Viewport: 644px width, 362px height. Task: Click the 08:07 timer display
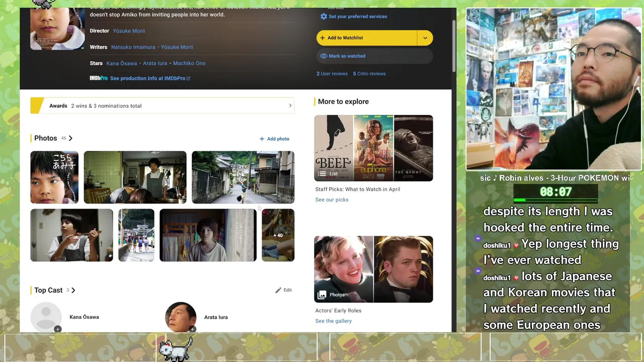pyautogui.click(x=555, y=192)
